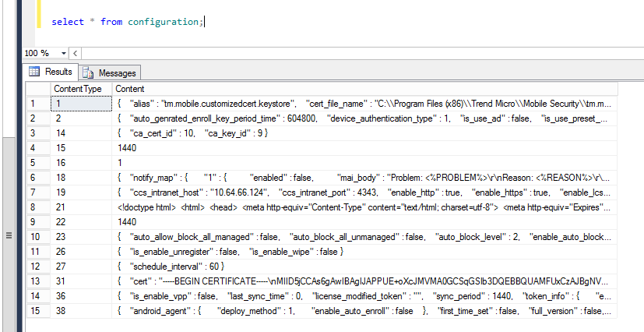Select row header 4
Screen dimensions: 644x332
39,148
